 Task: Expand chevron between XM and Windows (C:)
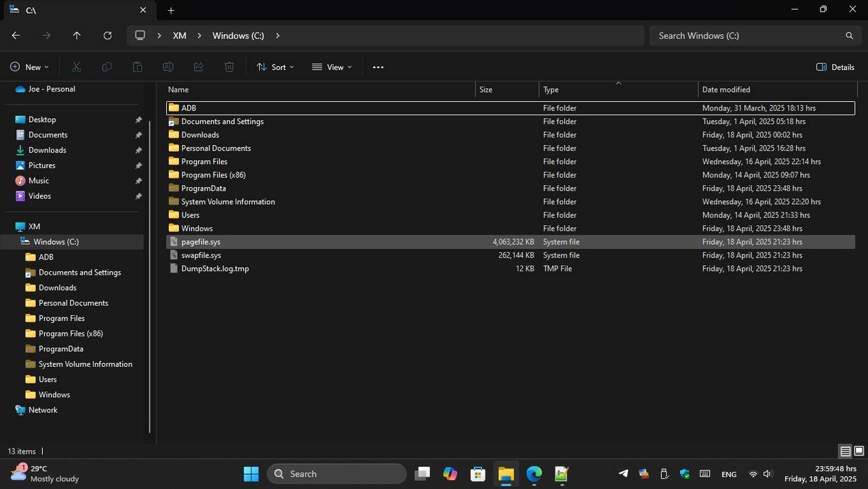(199, 35)
